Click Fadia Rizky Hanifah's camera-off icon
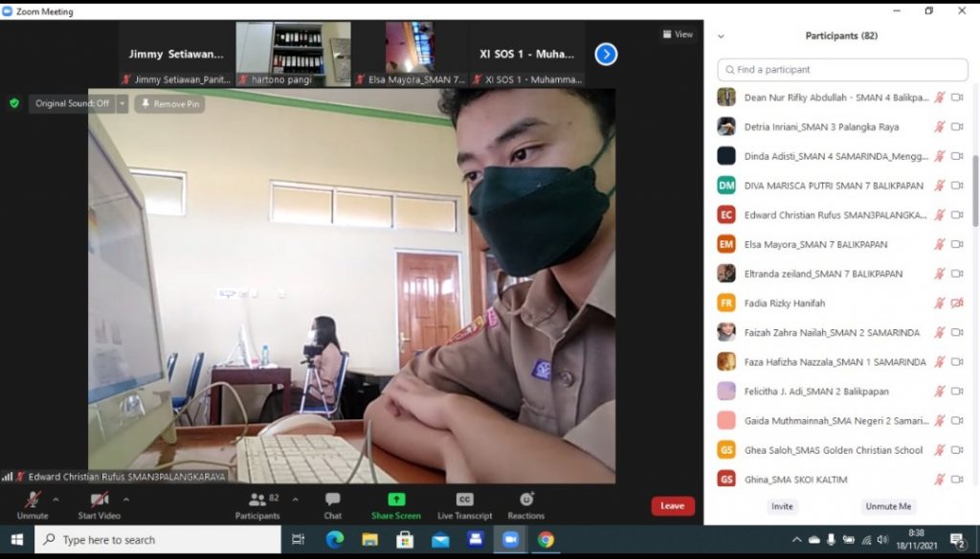Viewport: 980px width, 559px height. click(957, 303)
